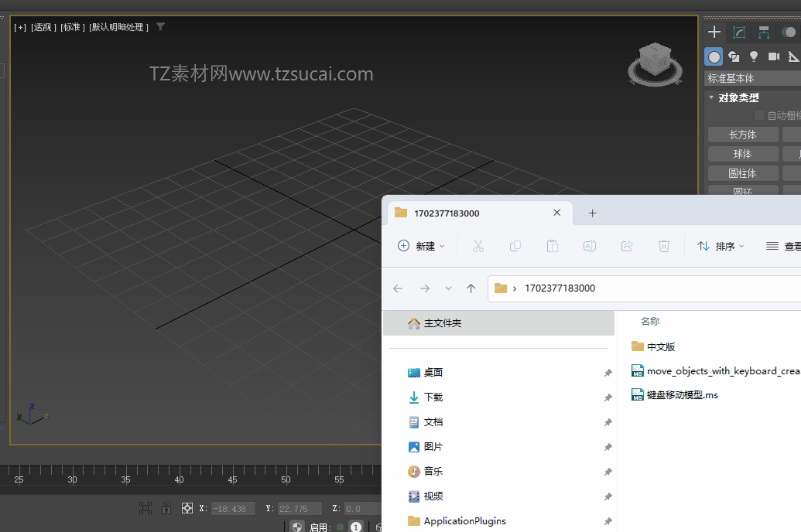Select the Cameras category icon
The width and height of the screenshot is (801, 532).
tap(773, 56)
